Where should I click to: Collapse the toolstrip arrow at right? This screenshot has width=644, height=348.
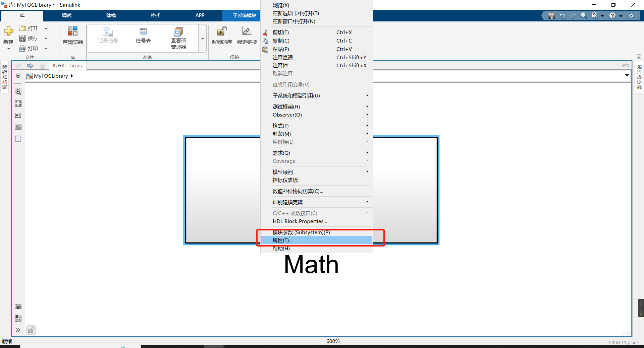pyautogui.click(x=639, y=56)
